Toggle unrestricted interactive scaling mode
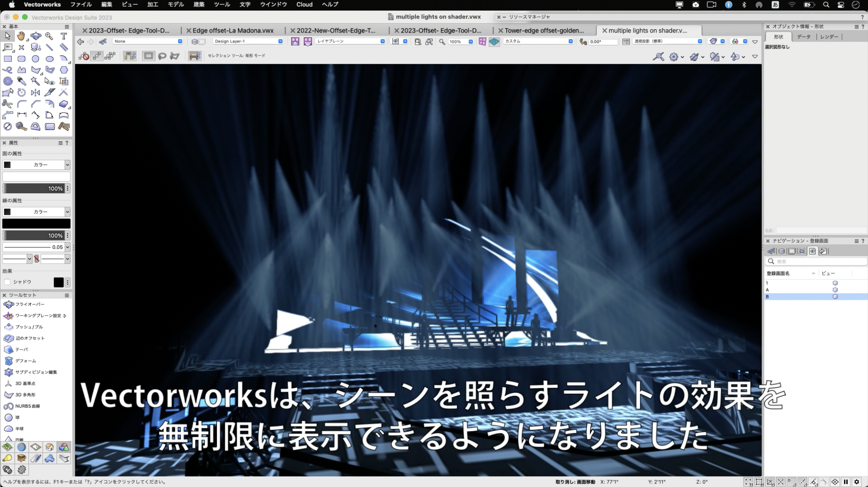This screenshot has width=868, height=487. (x=110, y=56)
